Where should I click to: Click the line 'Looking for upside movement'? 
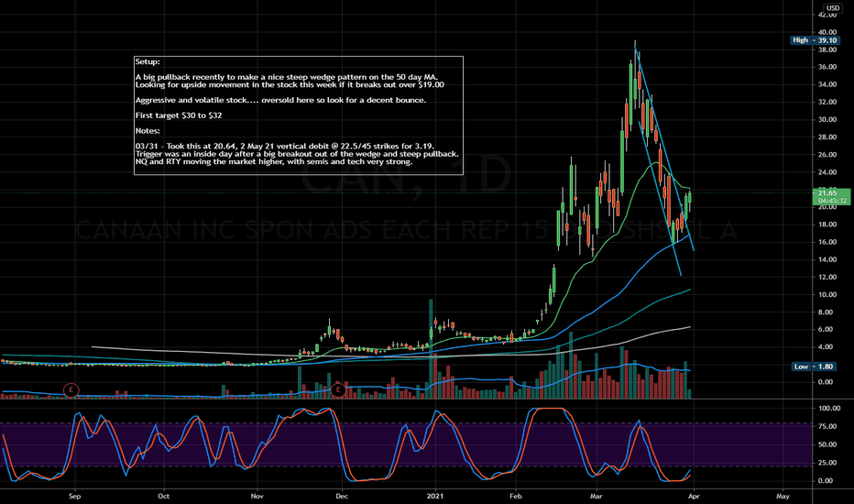click(x=290, y=85)
